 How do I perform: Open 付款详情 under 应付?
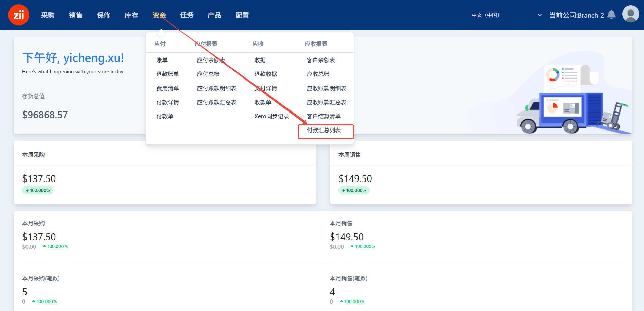pyautogui.click(x=168, y=102)
